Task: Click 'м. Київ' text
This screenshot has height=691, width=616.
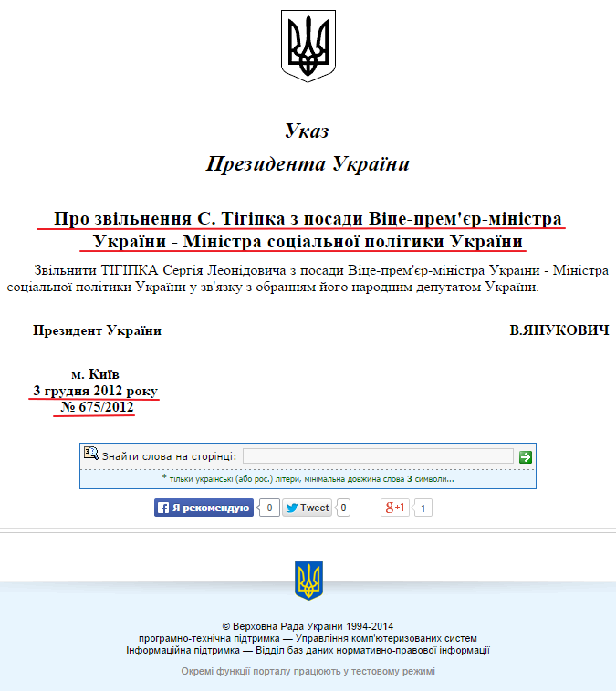Action: coord(95,374)
